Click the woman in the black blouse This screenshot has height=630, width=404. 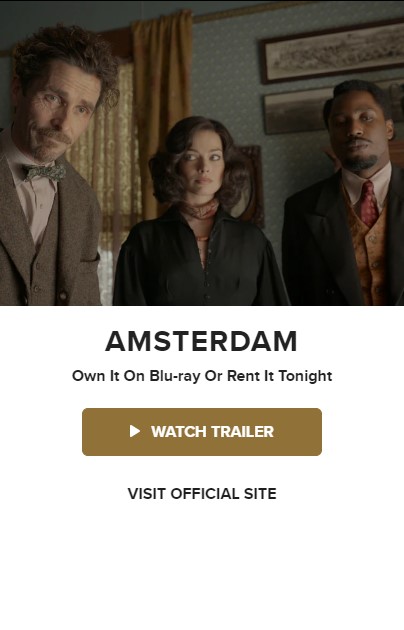200,213
